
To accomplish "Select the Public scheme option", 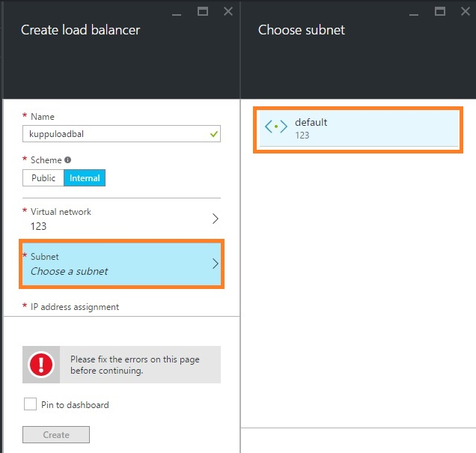I will point(43,178).
